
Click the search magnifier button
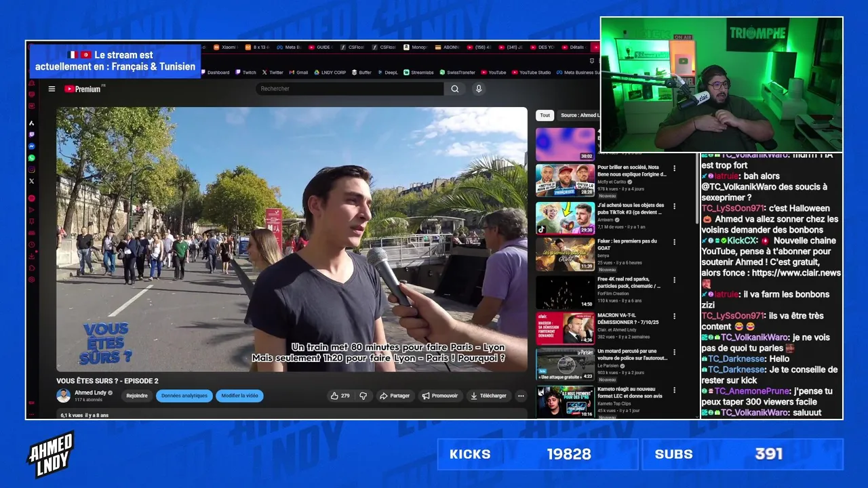(x=454, y=89)
